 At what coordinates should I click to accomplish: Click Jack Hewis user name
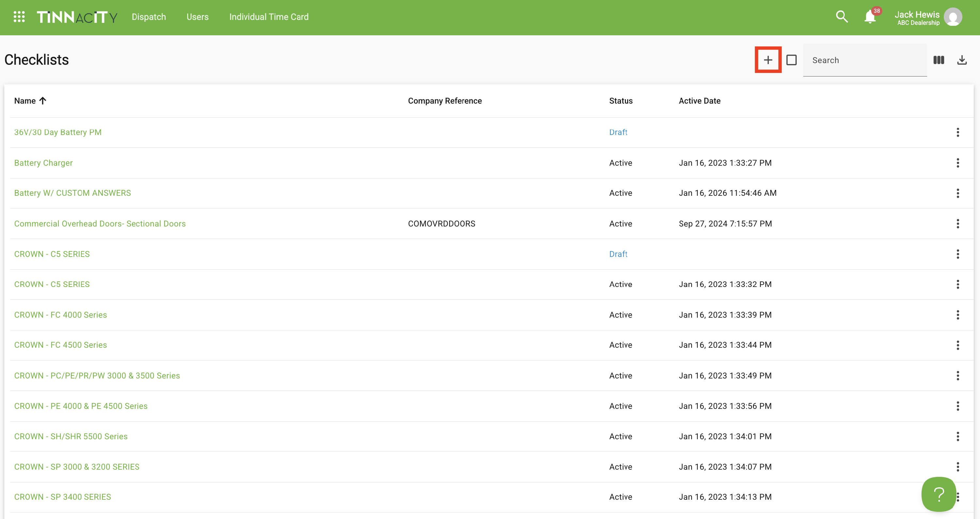tap(917, 14)
